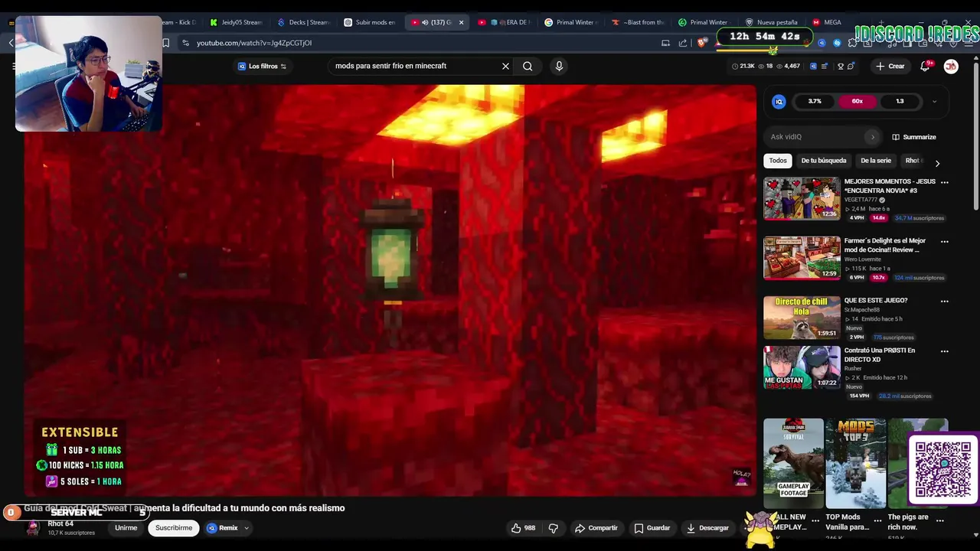The width and height of the screenshot is (980, 551).
Task: Bookmark this page icon in address bar
Action: [x=165, y=43]
